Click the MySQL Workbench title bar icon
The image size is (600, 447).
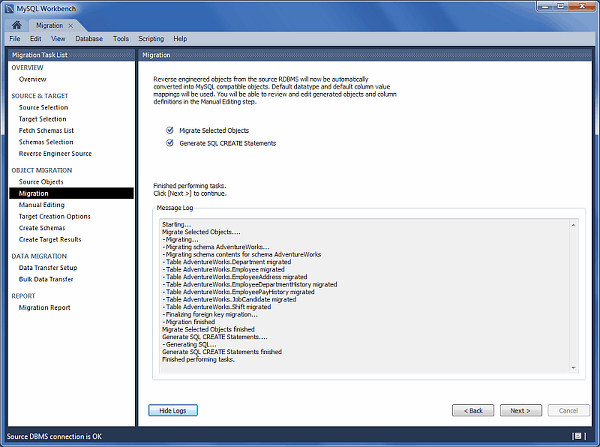tap(10, 8)
